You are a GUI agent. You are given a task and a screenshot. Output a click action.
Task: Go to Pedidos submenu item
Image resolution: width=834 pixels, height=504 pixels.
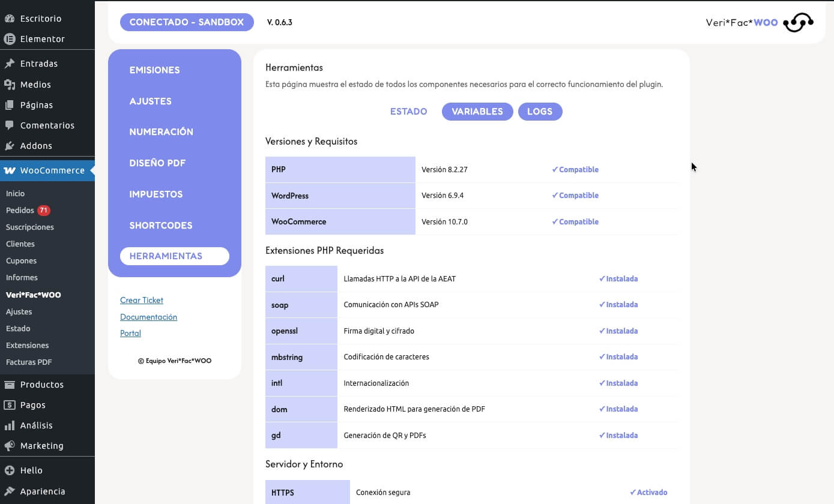[x=20, y=211]
